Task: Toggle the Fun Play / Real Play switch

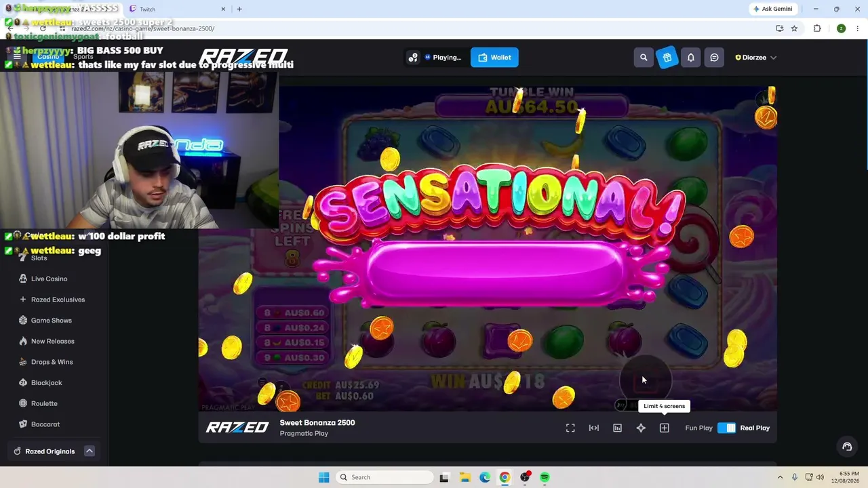Action: (726, 428)
